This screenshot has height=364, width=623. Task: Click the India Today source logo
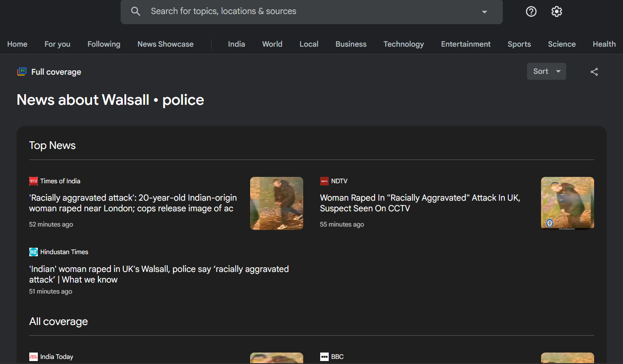pyautogui.click(x=34, y=357)
